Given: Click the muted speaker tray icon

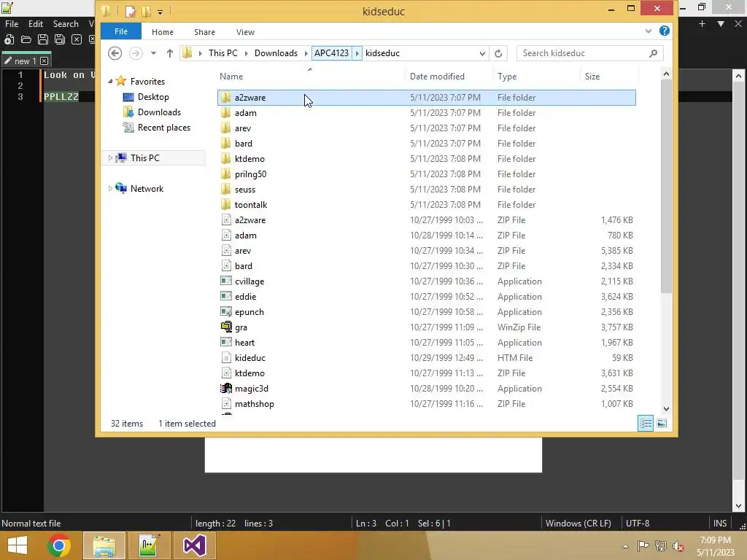Looking at the screenshot, I should click(678, 545).
